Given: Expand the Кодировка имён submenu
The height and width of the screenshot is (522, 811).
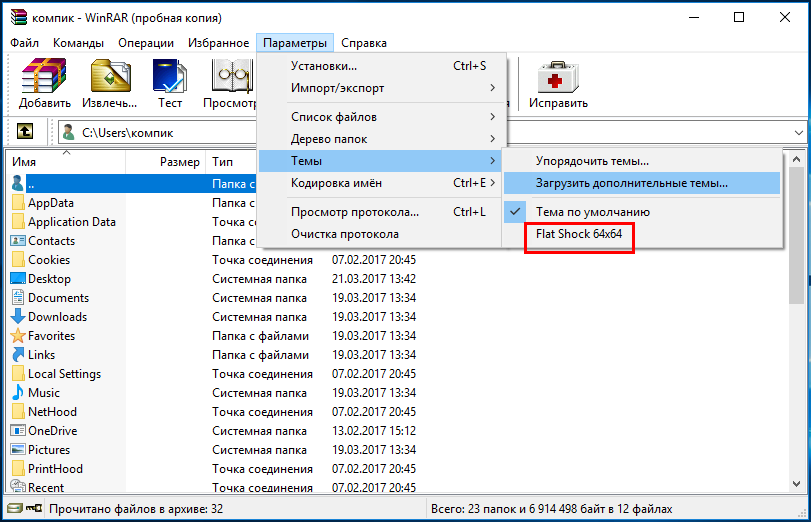Looking at the screenshot, I should point(380,183).
